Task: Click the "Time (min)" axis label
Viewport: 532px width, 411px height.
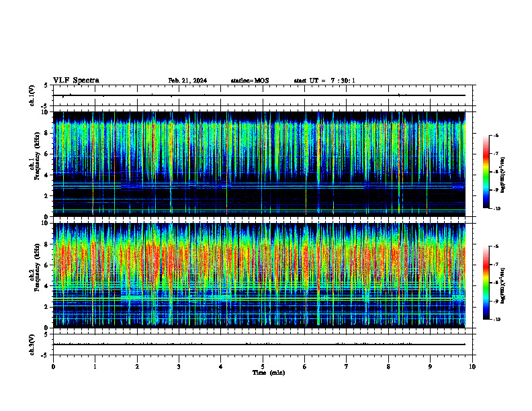Action: (269, 373)
